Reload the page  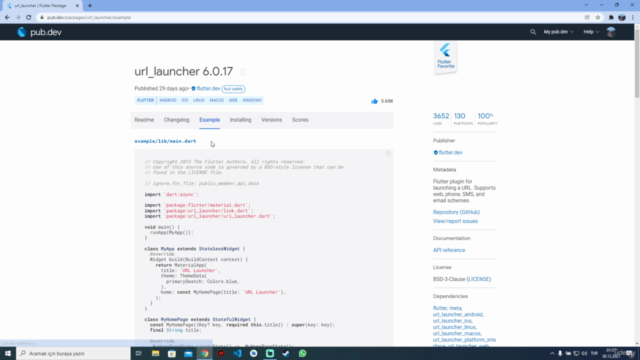(29, 18)
